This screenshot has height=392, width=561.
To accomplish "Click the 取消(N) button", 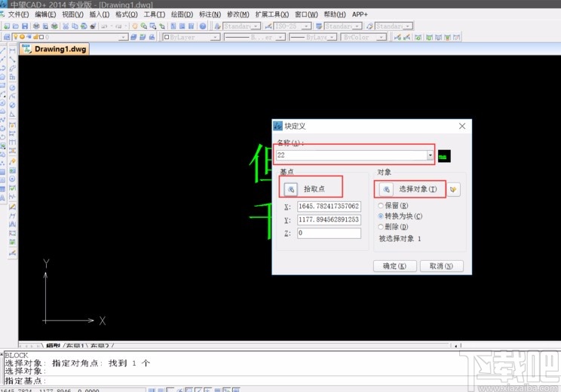I will click(442, 266).
